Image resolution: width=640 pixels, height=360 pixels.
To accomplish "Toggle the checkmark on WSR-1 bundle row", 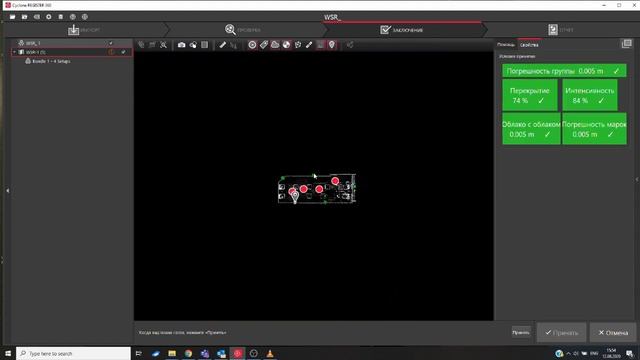I will (123, 52).
